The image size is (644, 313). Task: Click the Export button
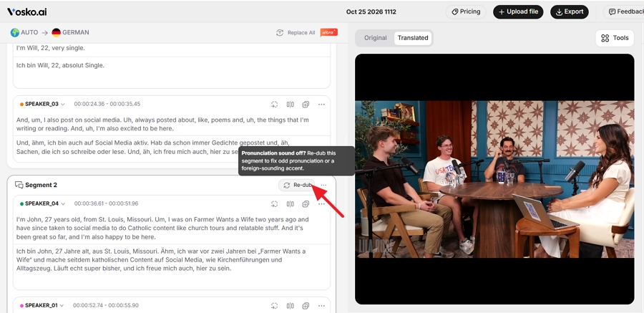click(x=570, y=12)
